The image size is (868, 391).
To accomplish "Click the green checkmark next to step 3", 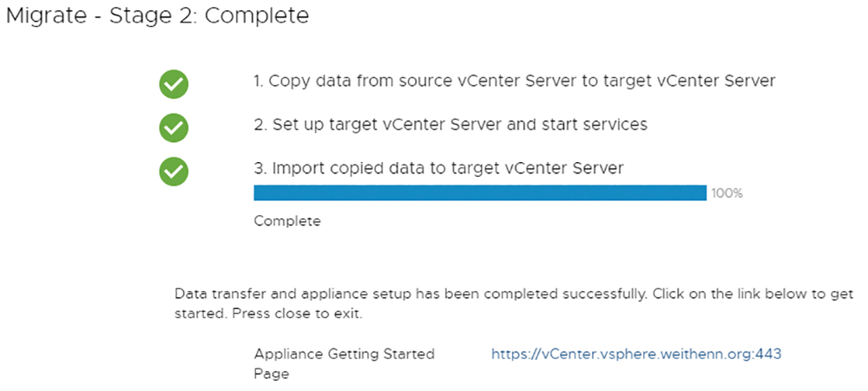I will (174, 172).
